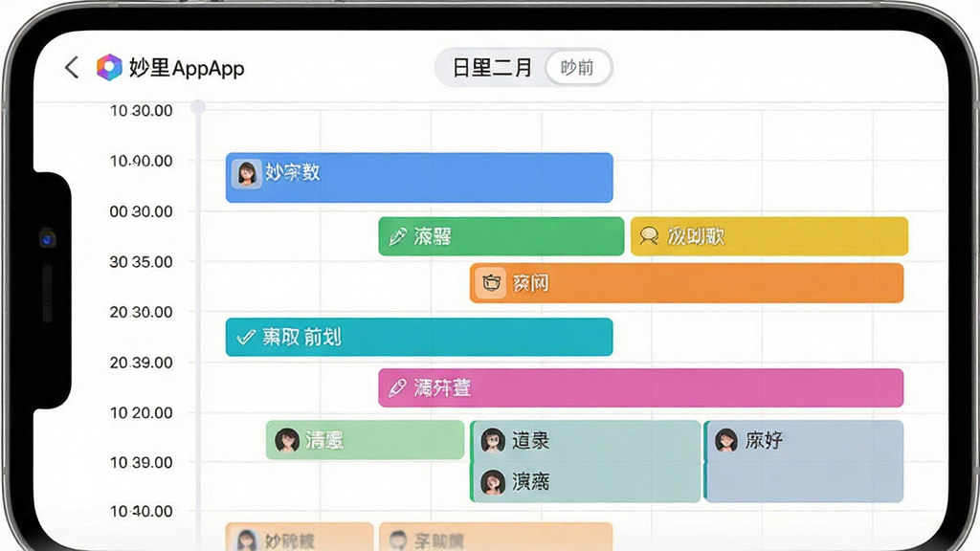Open the bottom peach card starting with 李
This screenshot has width=980, height=551.
pyautogui.click(x=496, y=537)
